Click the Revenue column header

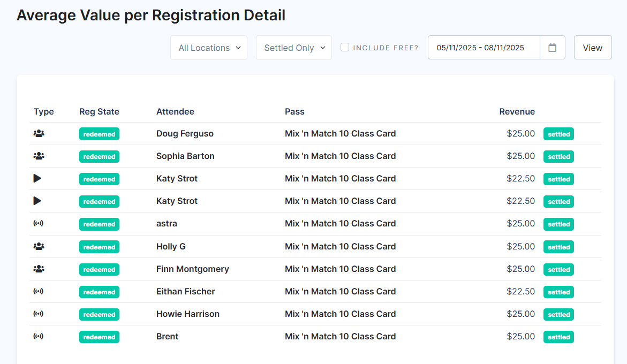pyautogui.click(x=517, y=111)
